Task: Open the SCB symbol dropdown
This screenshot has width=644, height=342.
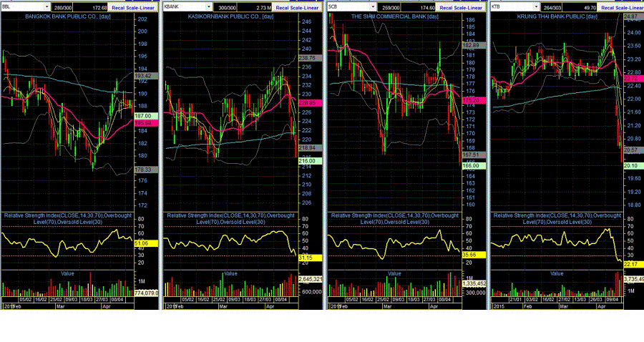Action: tap(374, 7)
